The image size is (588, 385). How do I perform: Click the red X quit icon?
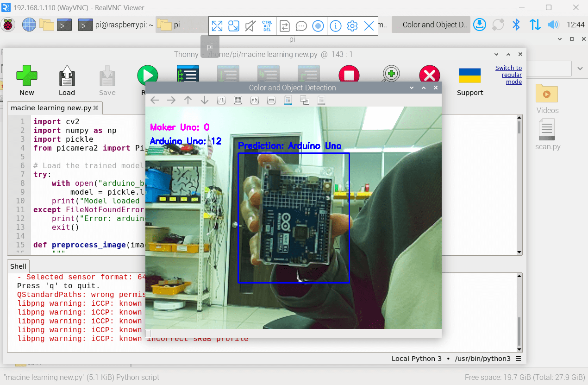pyautogui.click(x=429, y=75)
